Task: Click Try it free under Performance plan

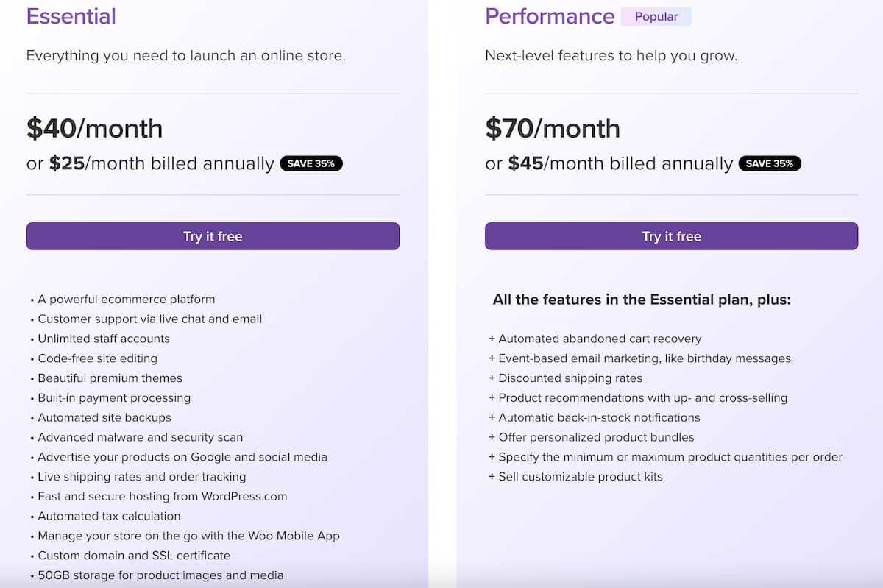Action: pos(671,236)
